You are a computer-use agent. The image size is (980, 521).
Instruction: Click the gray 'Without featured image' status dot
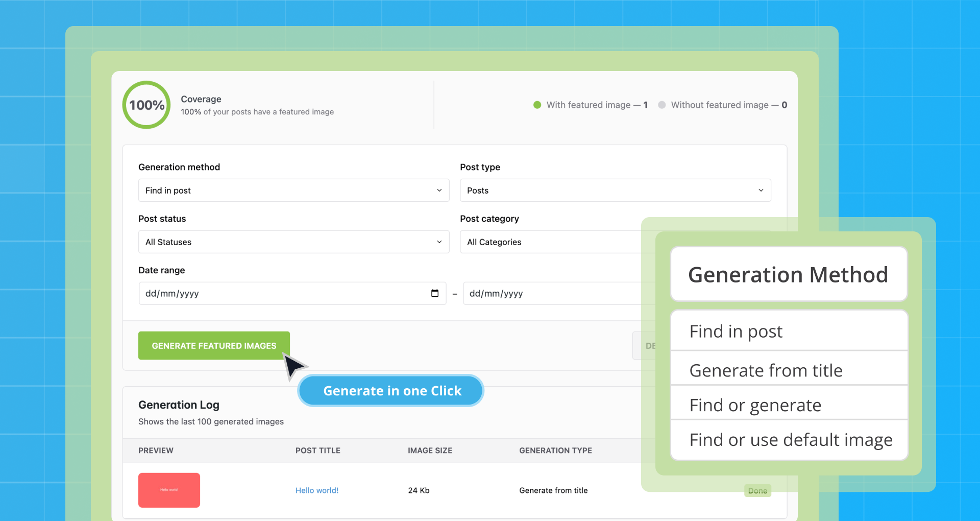(662, 105)
